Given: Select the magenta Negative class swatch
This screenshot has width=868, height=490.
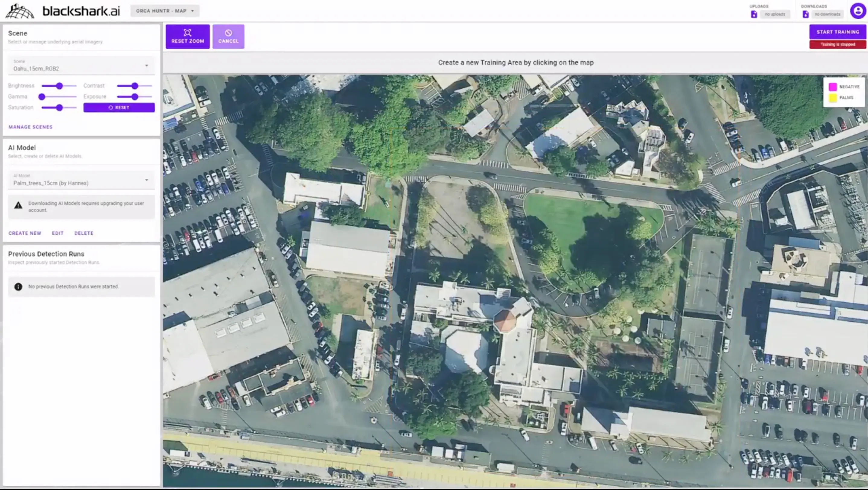Looking at the screenshot, I should pos(833,87).
